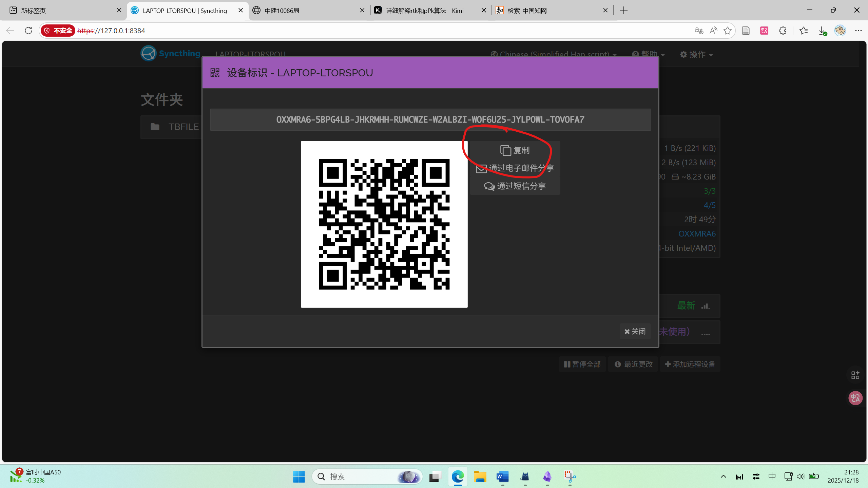Share device ID via SMS (通过短信分享)
The image size is (868, 488).
click(x=515, y=186)
